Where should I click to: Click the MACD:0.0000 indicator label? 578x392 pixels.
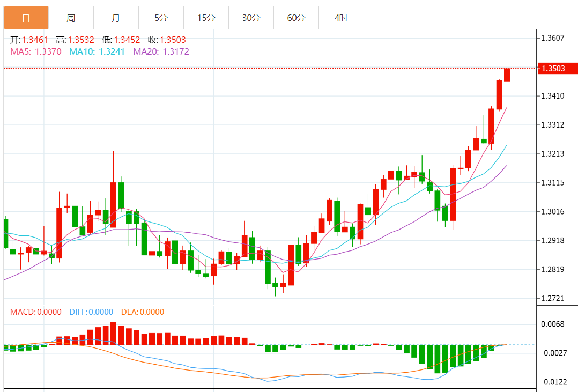click(x=36, y=312)
